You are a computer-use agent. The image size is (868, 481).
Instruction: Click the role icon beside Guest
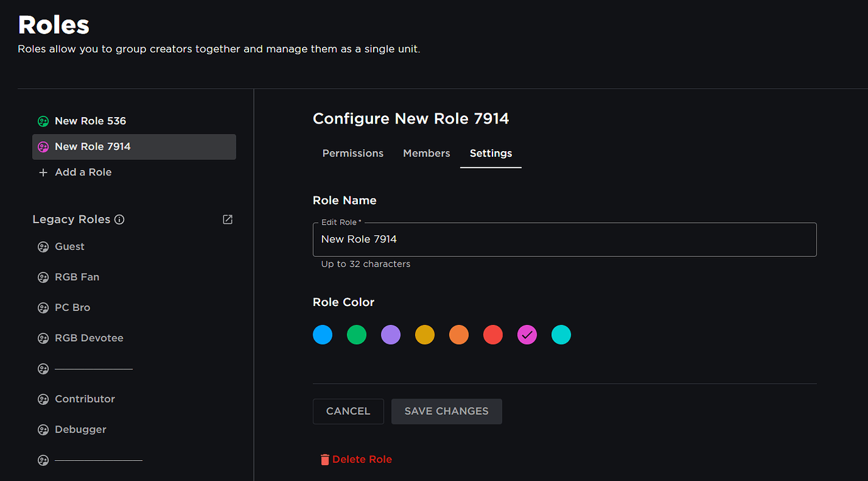(43, 247)
